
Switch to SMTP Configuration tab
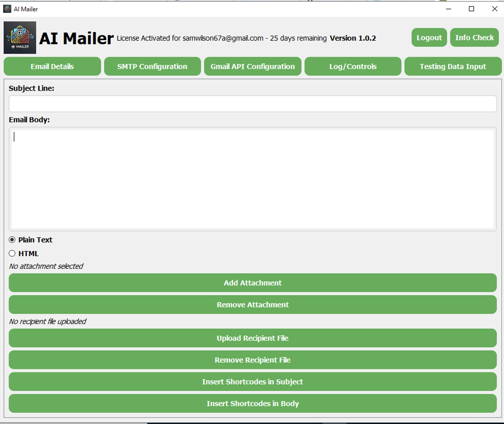(x=152, y=66)
